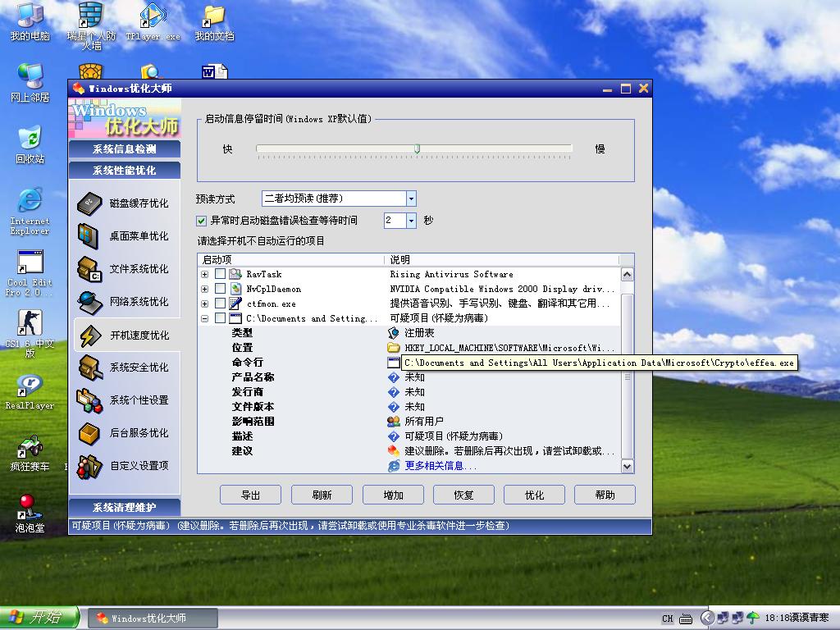The width and height of the screenshot is (840, 630).
Task: Open the 后台服务优化 box icon
Action: click(89, 433)
